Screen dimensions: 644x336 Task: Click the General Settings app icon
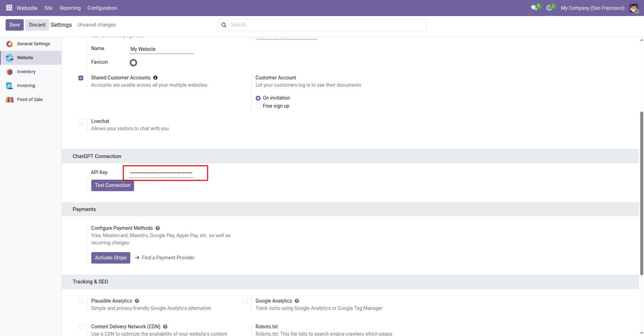10,44
